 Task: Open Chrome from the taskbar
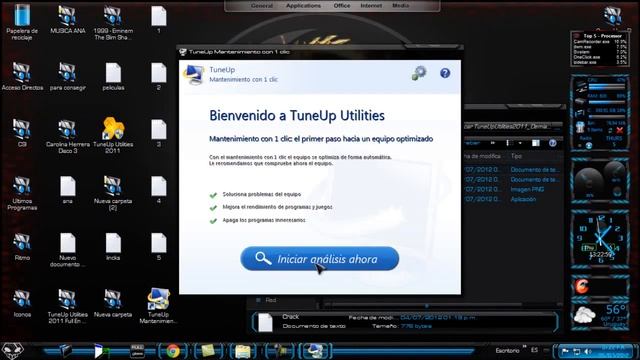point(173,351)
